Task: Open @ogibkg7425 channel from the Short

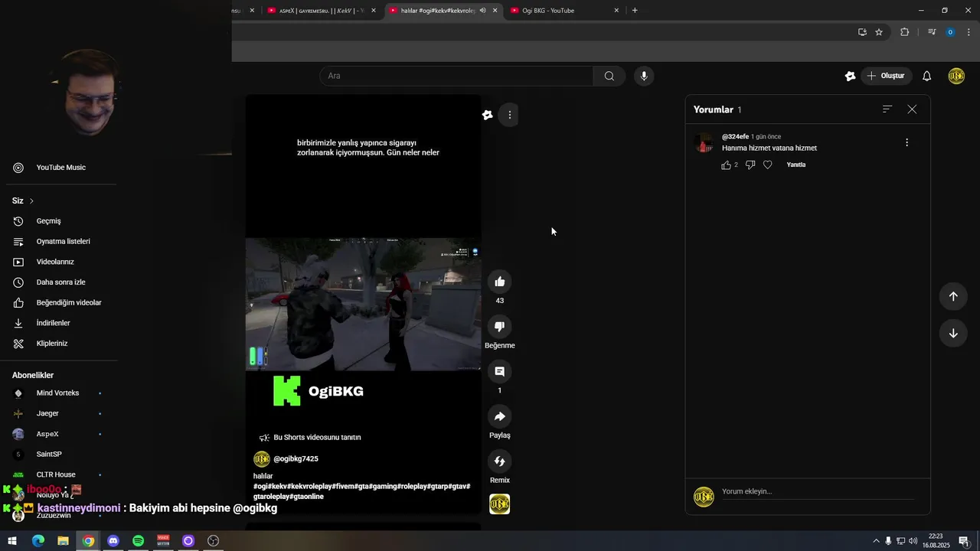Action: coord(296,459)
